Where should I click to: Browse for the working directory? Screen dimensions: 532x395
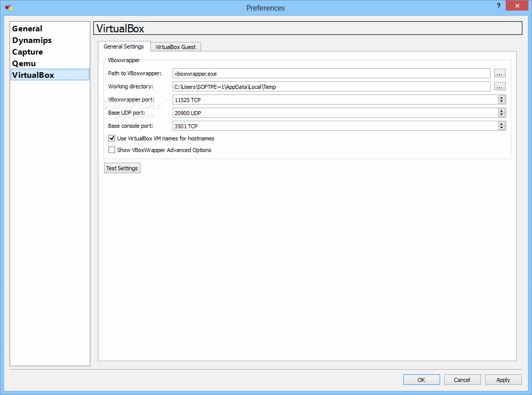pyautogui.click(x=499, y=86)
